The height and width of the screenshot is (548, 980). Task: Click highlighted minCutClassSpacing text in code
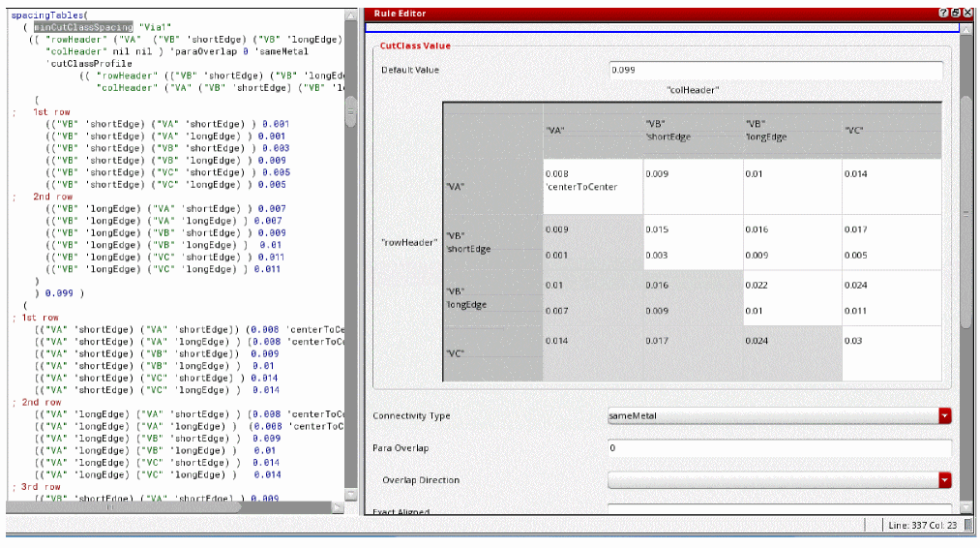coord(82,27)
